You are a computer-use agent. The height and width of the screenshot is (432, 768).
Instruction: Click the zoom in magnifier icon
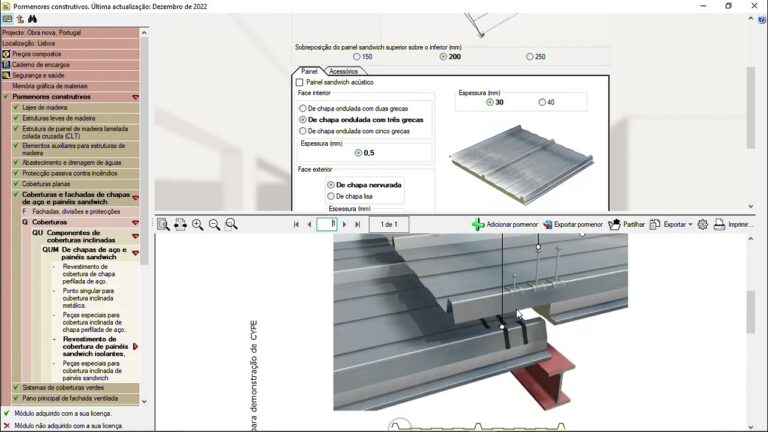(197, 225)
